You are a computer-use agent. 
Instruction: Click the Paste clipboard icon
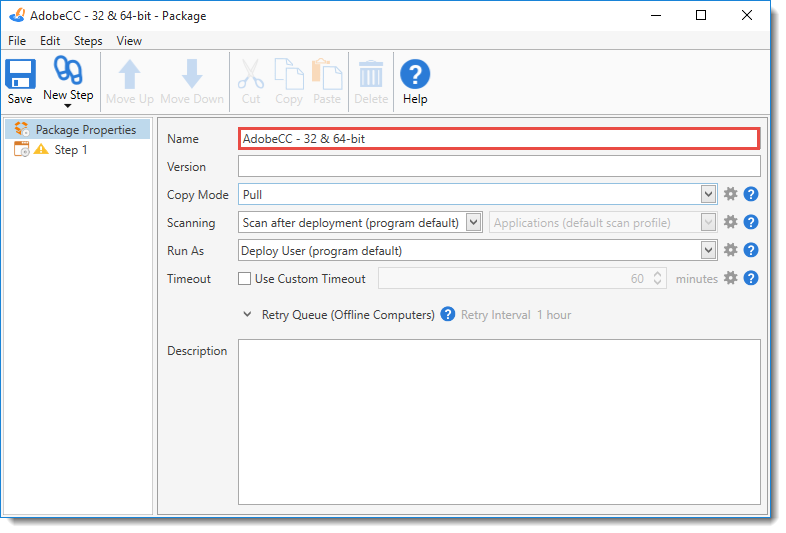(x=327, y=74)
